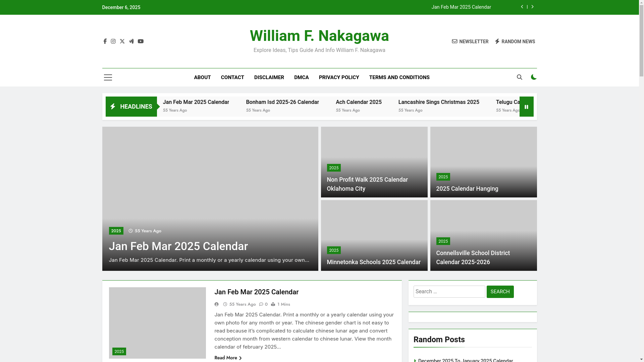Image resolution: width=644 pixels, height=362 pixels.
Task: Click 2025 tag above Minnetonka Schools post
Action: (x=334, y=250)
